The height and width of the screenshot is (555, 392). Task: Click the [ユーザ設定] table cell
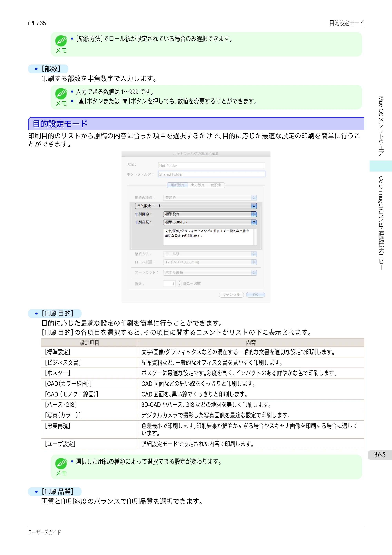coord(89,444)
